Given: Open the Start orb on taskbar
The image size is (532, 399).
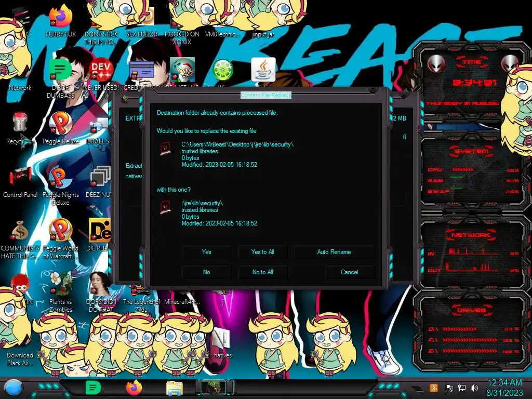Looking at the screenshot, I should point(13,389).
